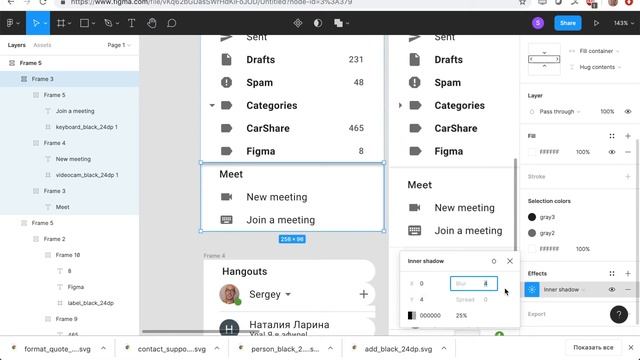The width and height of the screenshot is (640, 360).
Task: Switch to the Assets tab
Action: 42,45
